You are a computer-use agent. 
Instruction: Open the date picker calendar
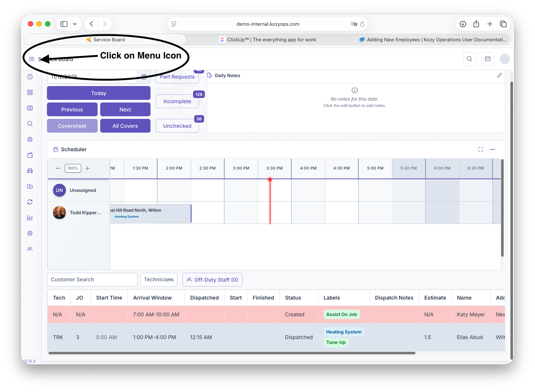(x=144, y=77)
